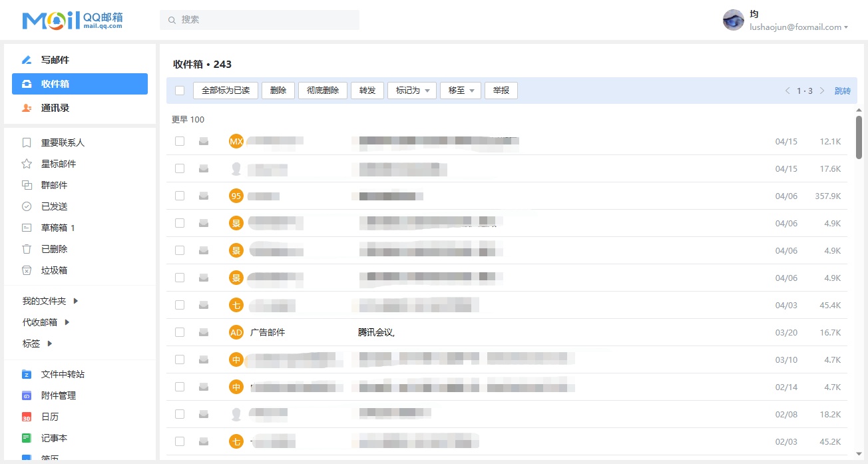Click the 已发送 sent checkmark icon
Viewport: 868px width, 464px height.
pos(27,206)
